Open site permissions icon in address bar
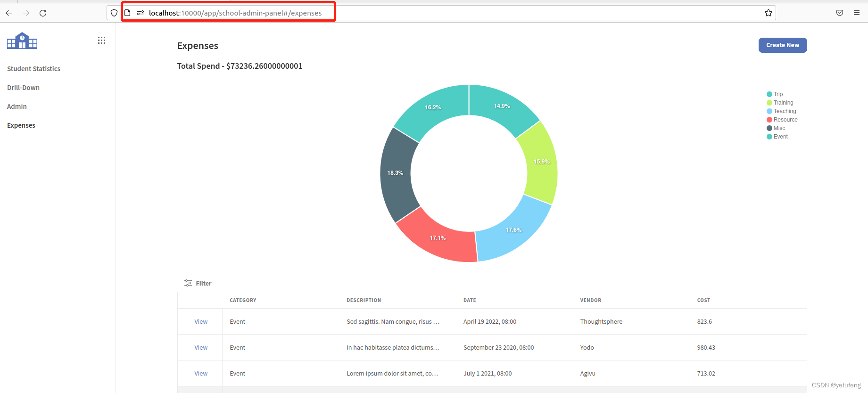 coord(141,13)
